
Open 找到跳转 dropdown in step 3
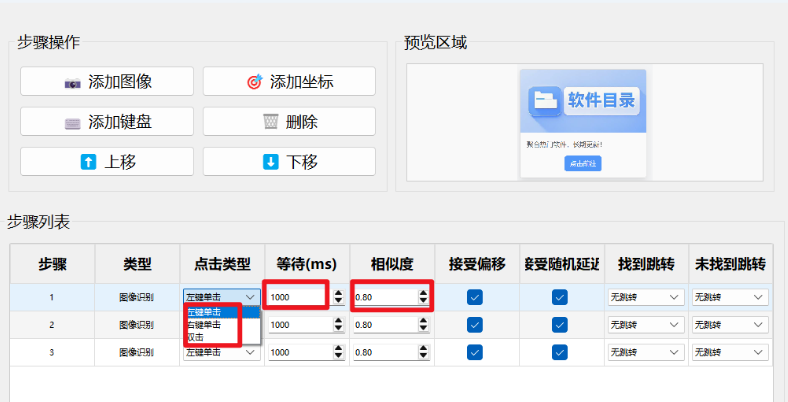click(x=646, y=352)
